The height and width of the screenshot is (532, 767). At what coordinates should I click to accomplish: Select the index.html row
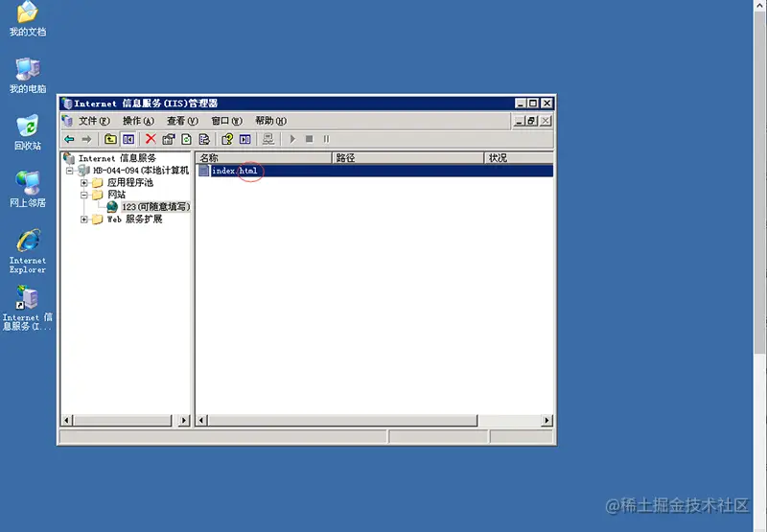[x=375, y=171]
